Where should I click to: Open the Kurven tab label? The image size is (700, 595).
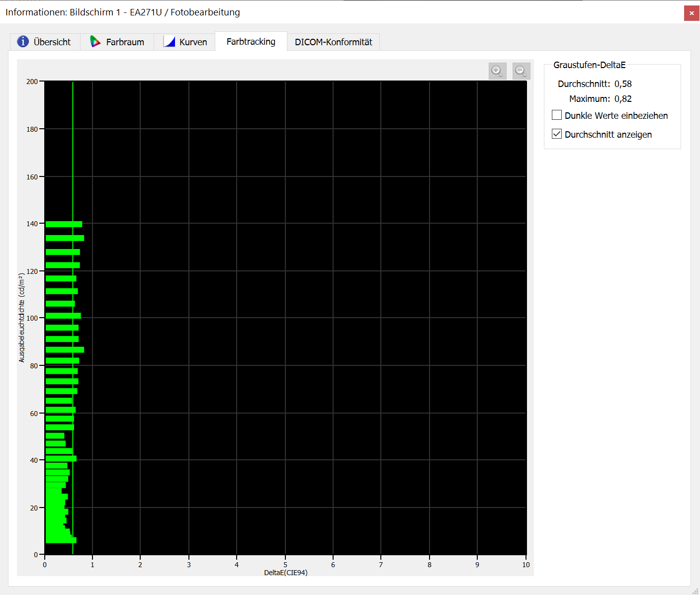(x=193, y=42)
